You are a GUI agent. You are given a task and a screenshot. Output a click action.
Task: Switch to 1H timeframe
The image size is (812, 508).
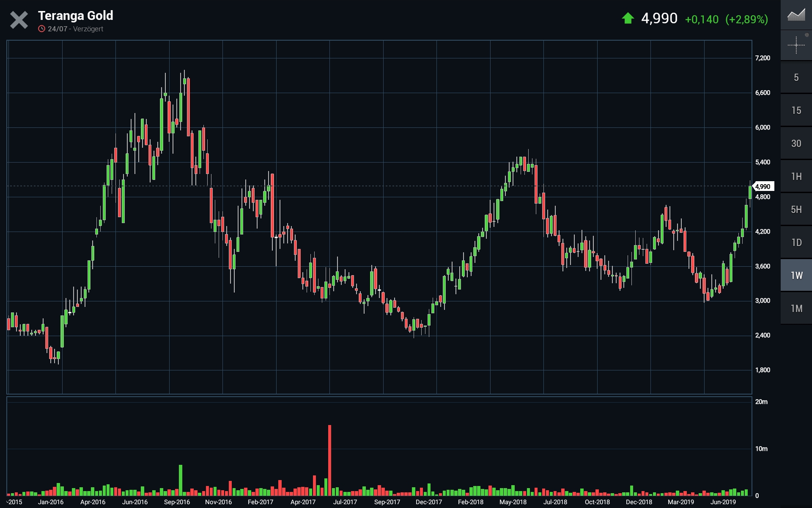[x=796, y=177]
